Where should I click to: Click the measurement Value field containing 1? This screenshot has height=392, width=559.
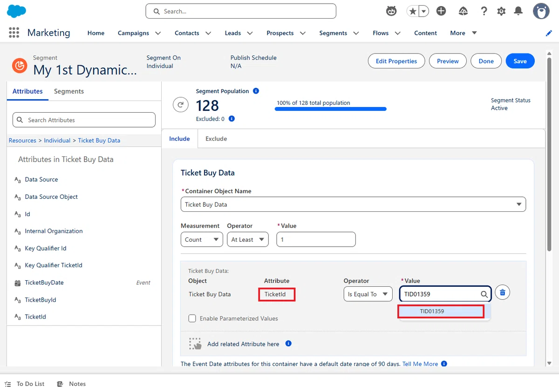click(x=316, y=239)
